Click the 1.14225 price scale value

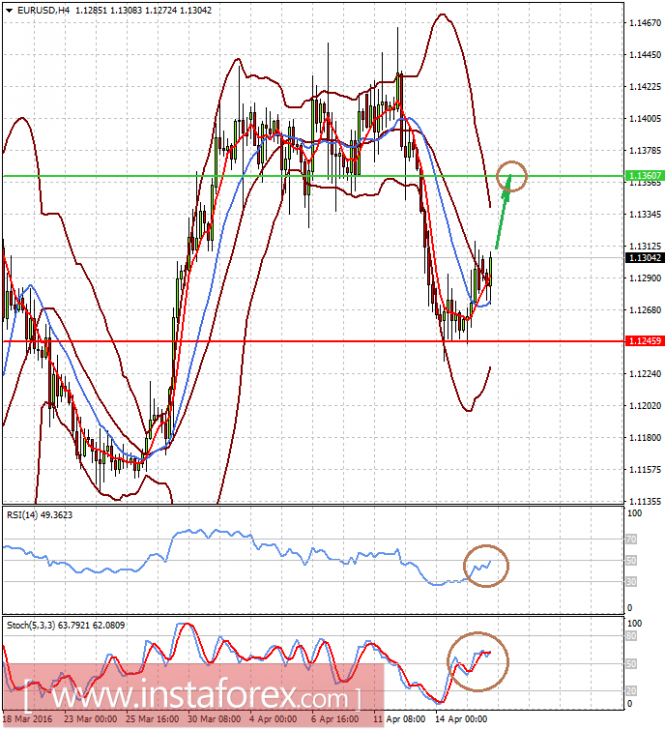(645, 87)
